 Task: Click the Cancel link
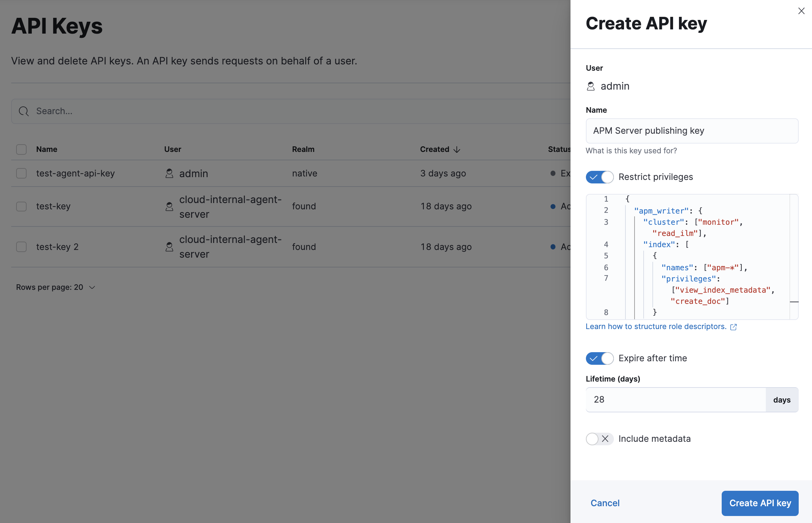[605, 503]
